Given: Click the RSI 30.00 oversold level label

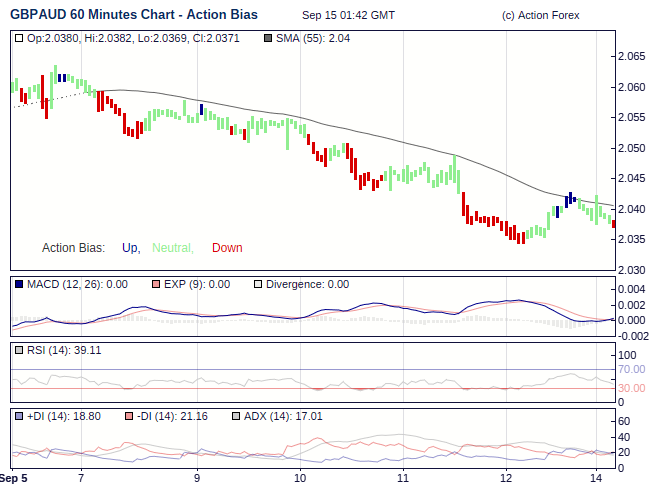Looking at the screenshot, I should pos(631,388).
